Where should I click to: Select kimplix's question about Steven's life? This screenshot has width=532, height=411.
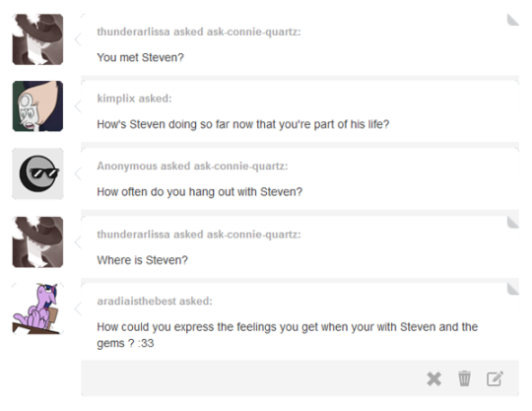(x=243, y=124)
